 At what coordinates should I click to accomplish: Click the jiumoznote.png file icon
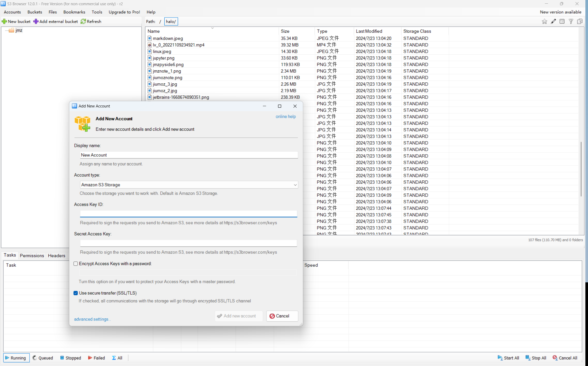click(149, 77)
